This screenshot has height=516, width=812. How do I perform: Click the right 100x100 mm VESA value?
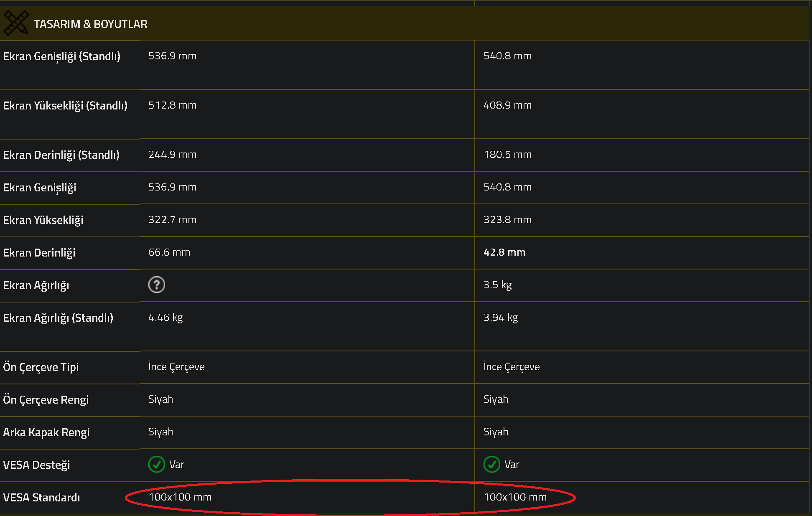[515, 497]
